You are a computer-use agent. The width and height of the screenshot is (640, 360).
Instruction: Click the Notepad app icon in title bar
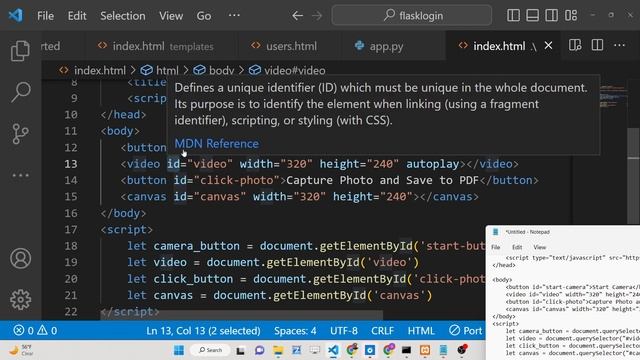point(496,232)
